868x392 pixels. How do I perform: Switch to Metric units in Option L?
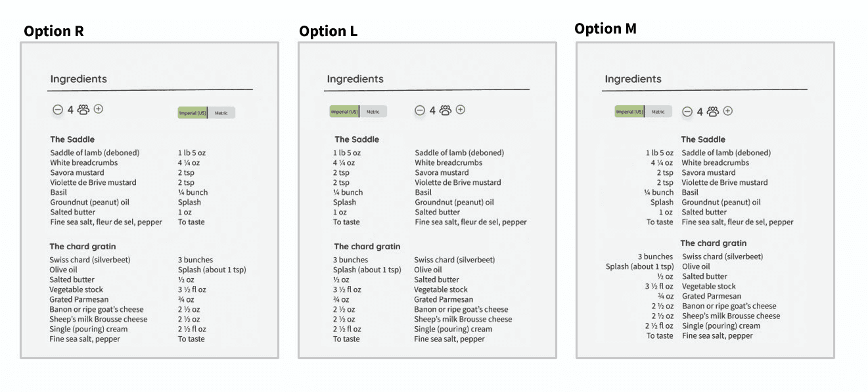pyautogui.click(x=373, y=112)
